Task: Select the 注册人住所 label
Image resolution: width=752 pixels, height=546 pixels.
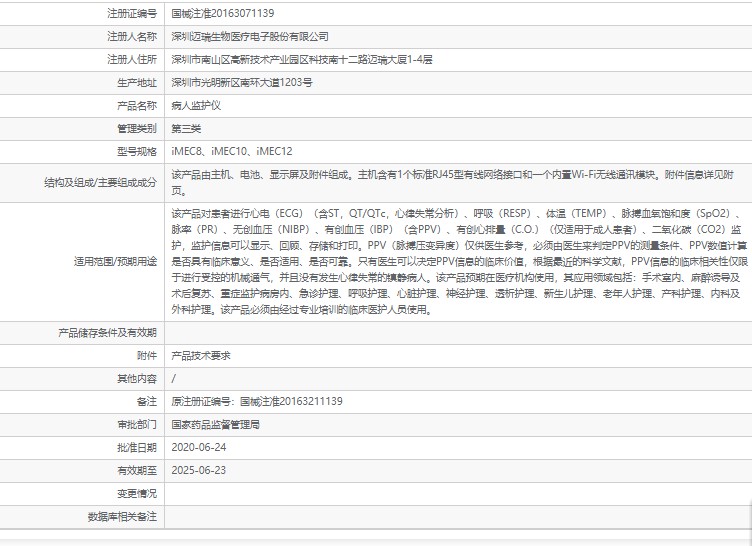Action: (132, 59)
